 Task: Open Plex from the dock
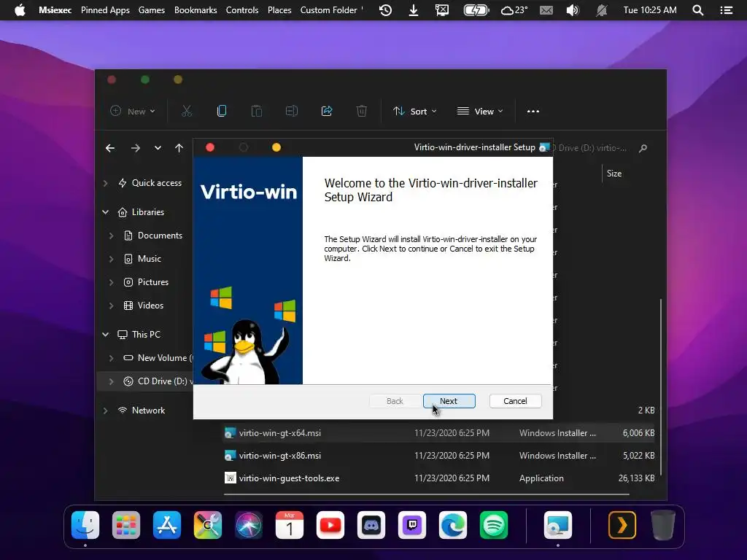click(x=622, y=525)
